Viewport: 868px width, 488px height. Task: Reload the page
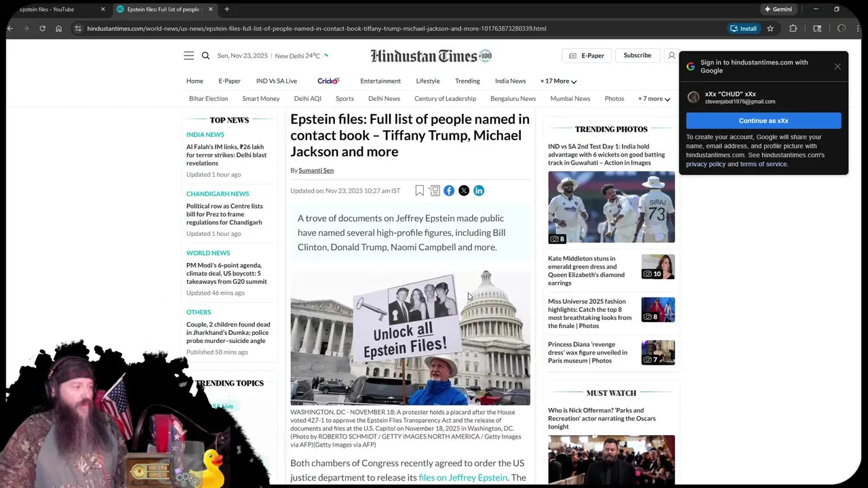click(42, 28)
